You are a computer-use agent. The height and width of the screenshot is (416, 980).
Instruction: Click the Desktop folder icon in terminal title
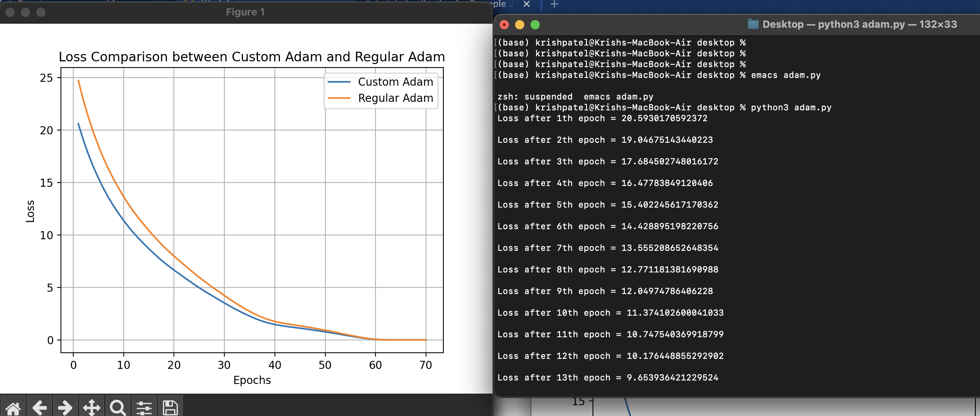point(753,24)
